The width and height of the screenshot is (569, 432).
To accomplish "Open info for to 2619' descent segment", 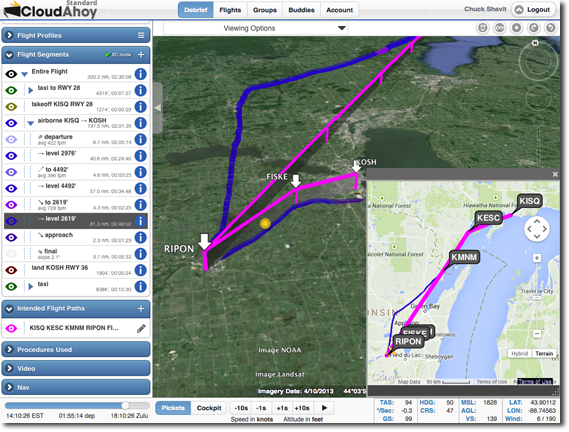I will pyautogui.click(x=140, y=204).
